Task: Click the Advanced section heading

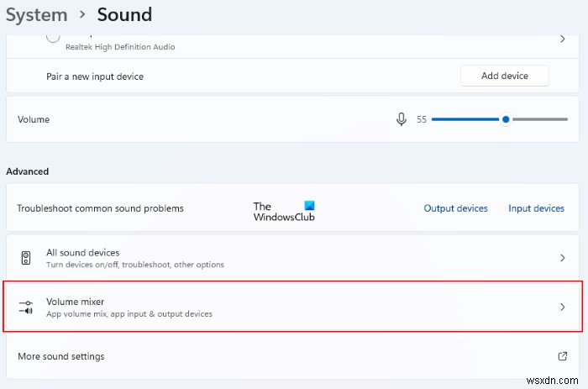Action: click(28, 171)
